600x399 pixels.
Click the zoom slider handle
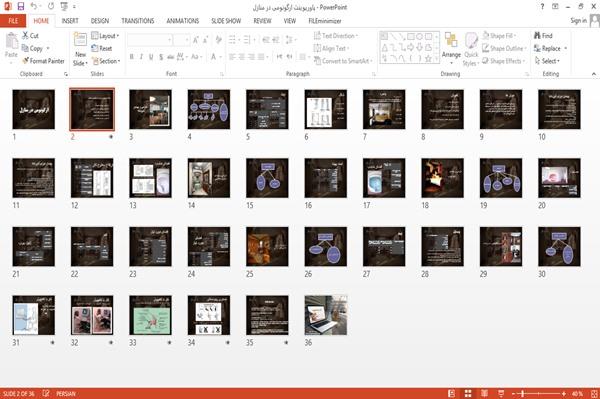[522, 393]
